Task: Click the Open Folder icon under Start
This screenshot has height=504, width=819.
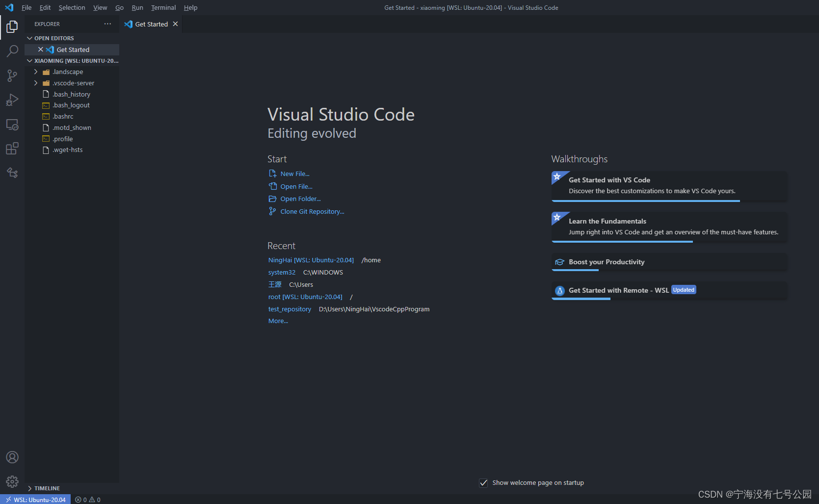Action: click(272, 199)
